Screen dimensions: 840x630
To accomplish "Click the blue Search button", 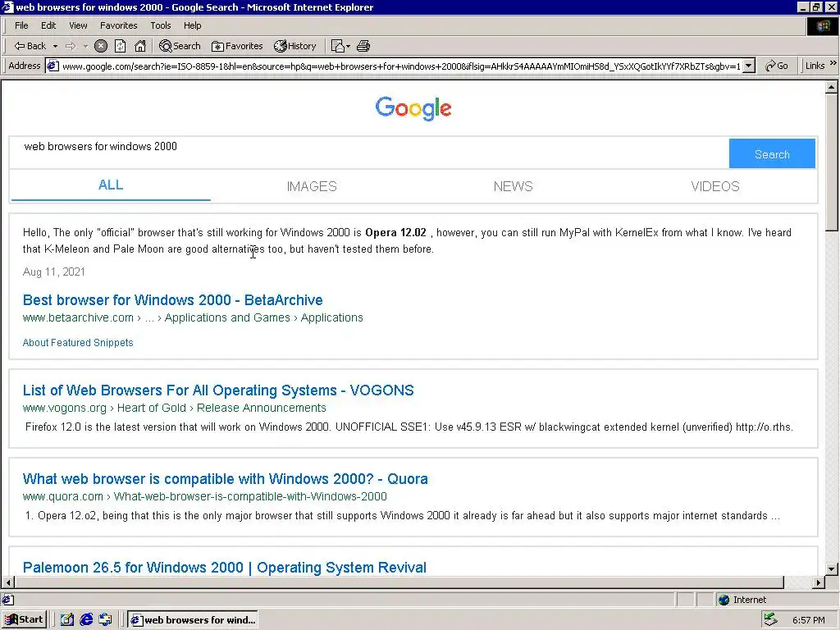I will (772, 154).
